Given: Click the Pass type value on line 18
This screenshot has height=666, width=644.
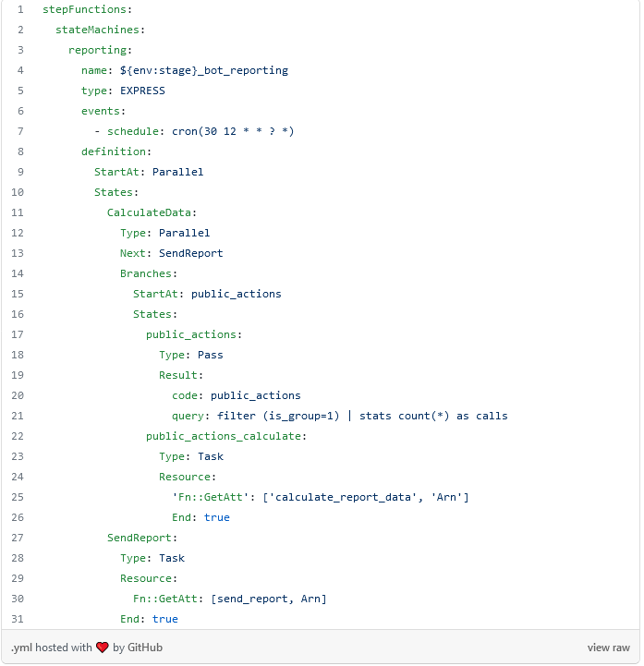Looking at the screenshot, I should 210,355.
